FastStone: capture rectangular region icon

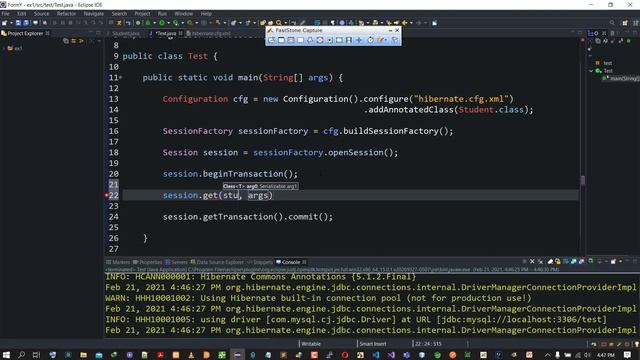tap(300, 40)
